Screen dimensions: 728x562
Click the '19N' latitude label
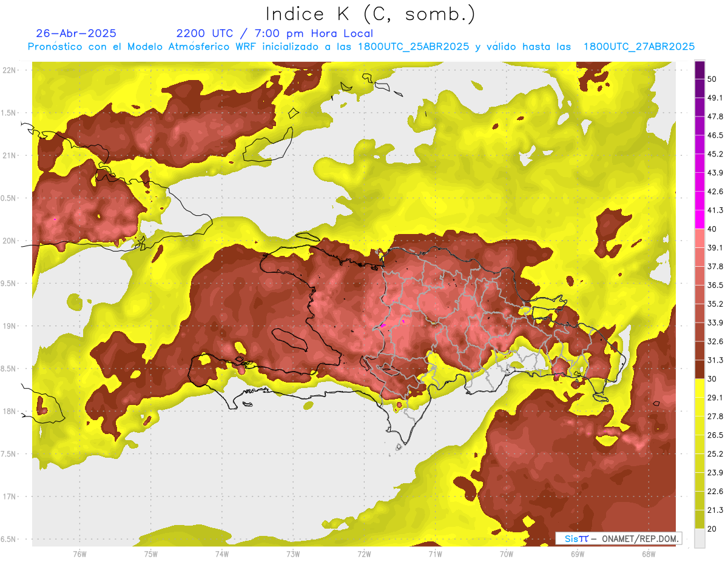coord(10,326)
